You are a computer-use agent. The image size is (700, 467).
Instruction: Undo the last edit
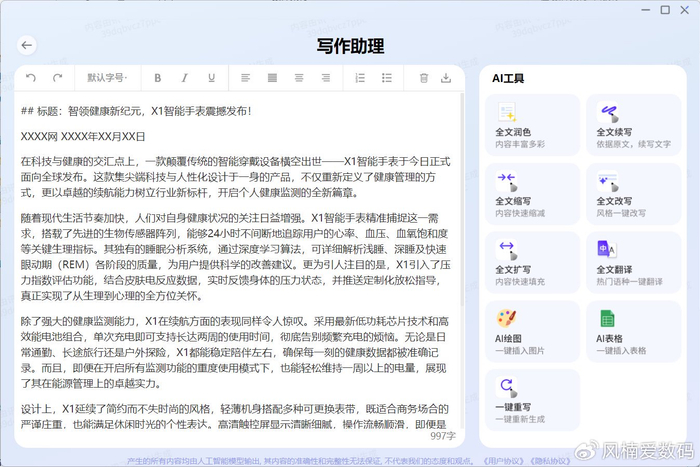(x=31, y=78)
